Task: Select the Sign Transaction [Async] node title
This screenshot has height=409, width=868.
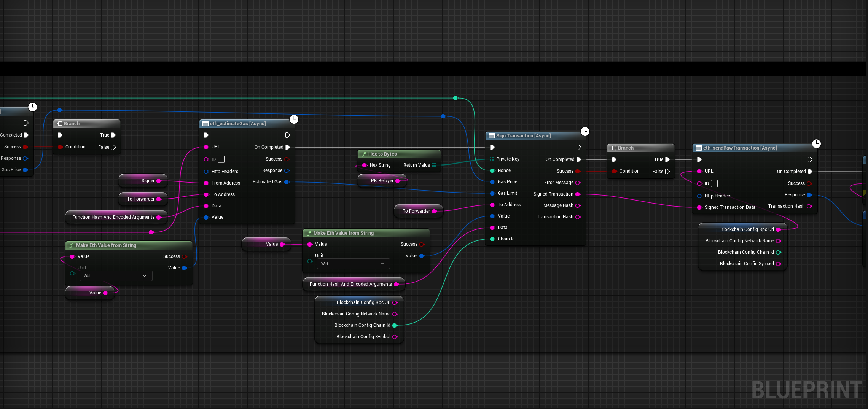Action: pyautogui.click(x=523, y=136)
